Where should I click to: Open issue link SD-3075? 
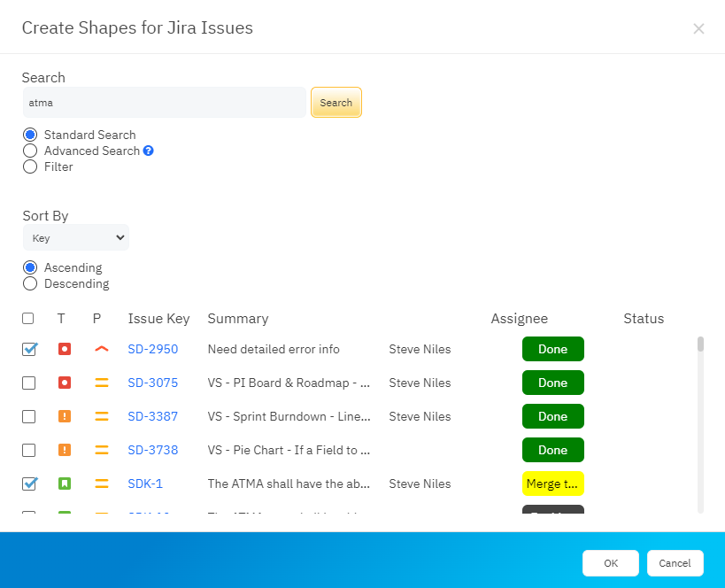point(152,383)
